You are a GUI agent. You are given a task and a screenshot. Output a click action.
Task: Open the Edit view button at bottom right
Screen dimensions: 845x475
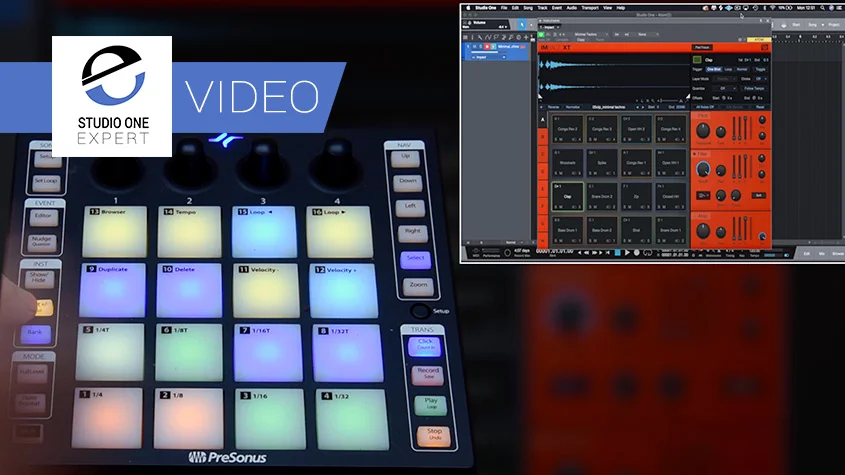coord(806,253)
